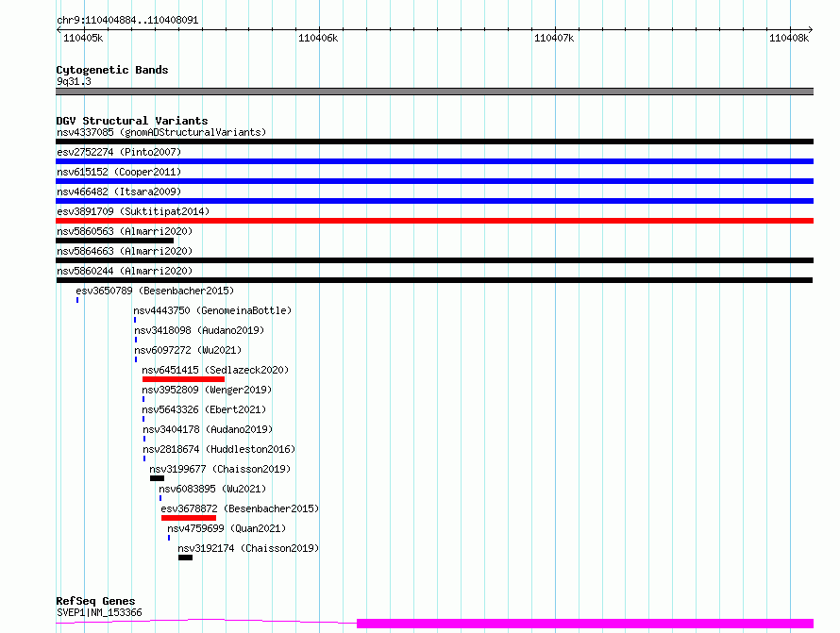The image size is (840, 633).
Task: Open esv3650789 Besenbacher2015 variant label
Action: pyautogui.click(x=155, y=291)
